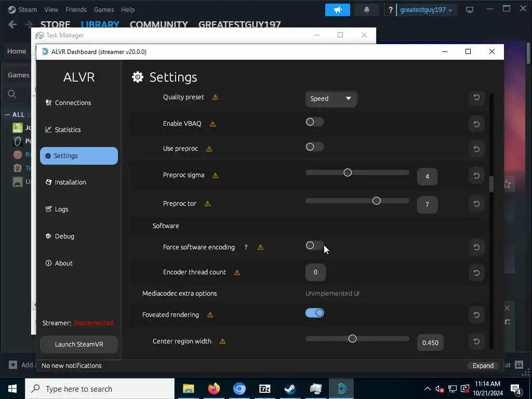This screenshot has height=399, width=532.
Task: Toggle the Use preproc switch
Action: [314, 147]
